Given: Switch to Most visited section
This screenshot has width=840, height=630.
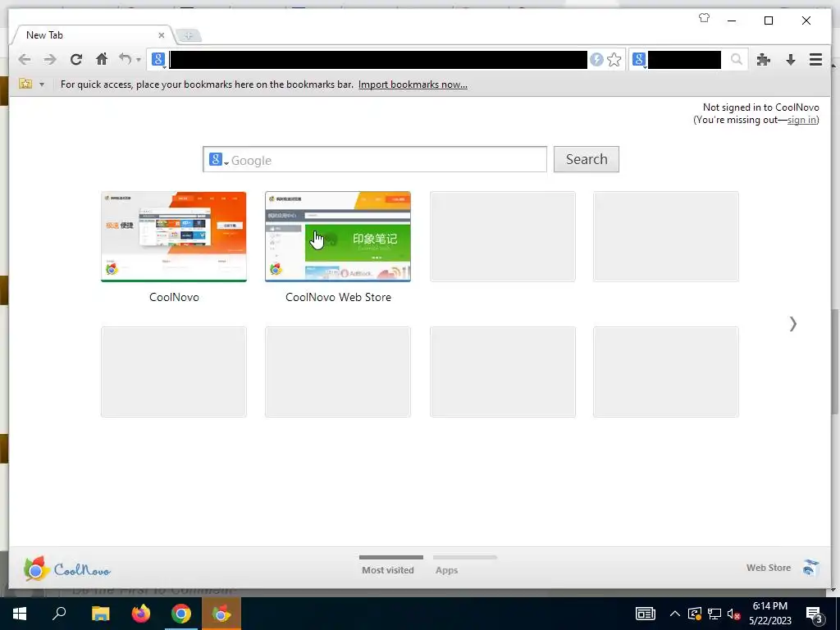Looking at the screenshot, I should tap(388, 566).
